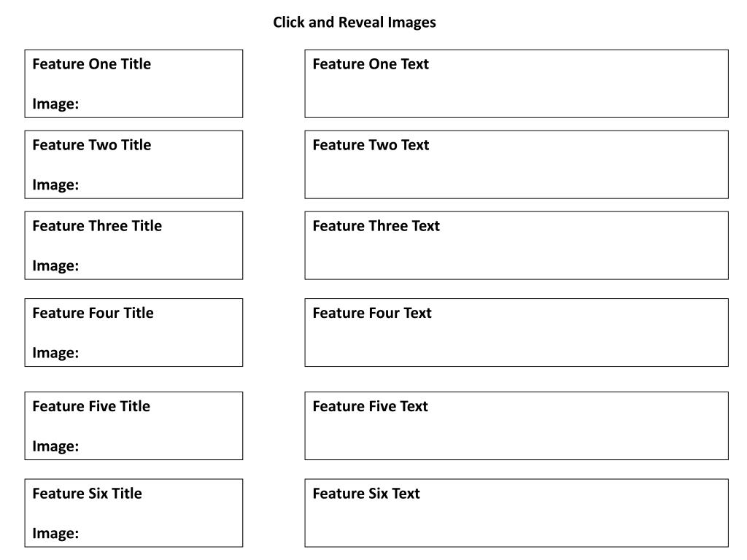The image size is (747, 560).
Task: Select the 'Feature One Title' label text
Action: coord(92,64)
